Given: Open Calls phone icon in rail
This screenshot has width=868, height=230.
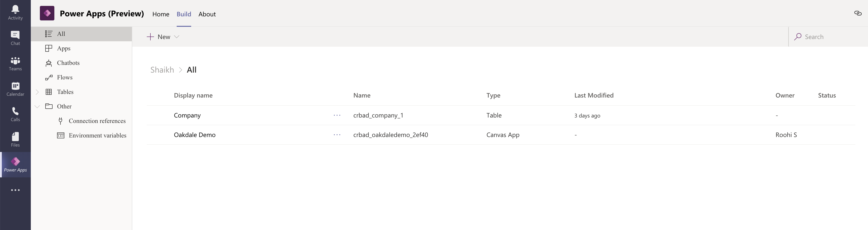Looking at the screenshot, I should (x=15, y=111).
